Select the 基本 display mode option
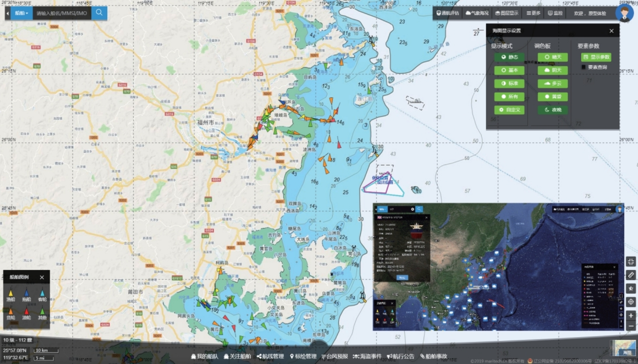 click(509, 70)
